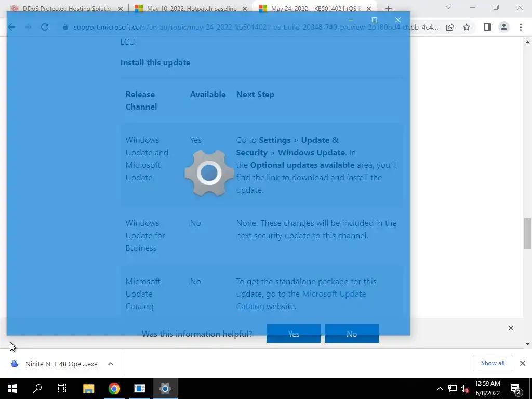532x399 pixels.
Task: Click the address bar URL field
Action: point(256,27)
